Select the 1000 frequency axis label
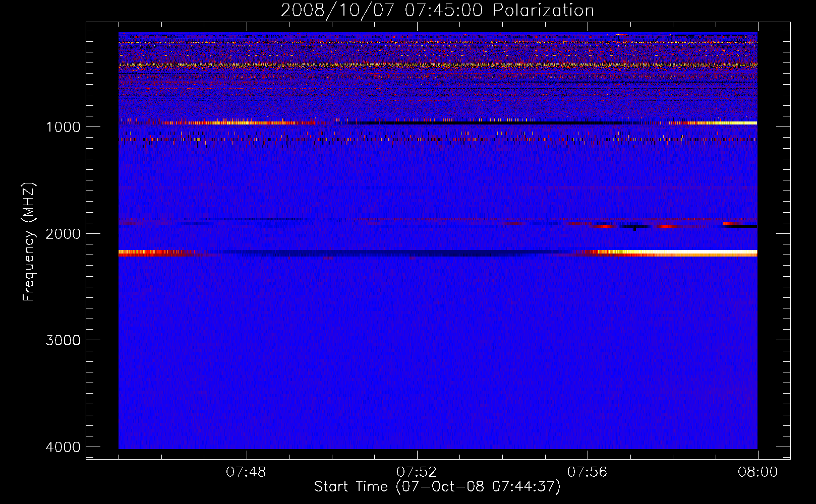The width and height of the screenshot is (816, 504). click(x=63, y=127)
